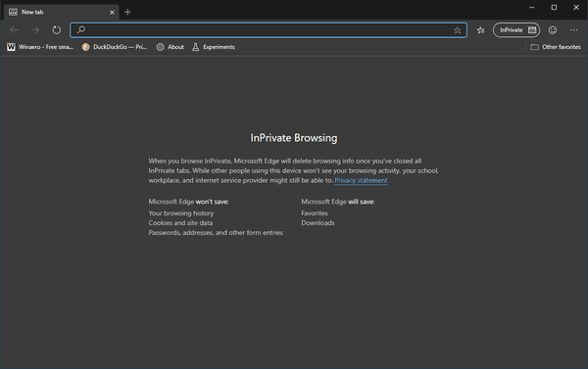Click the InPrivate Browsing heading
Screen dimensions: 588x369
click(294, 138)
